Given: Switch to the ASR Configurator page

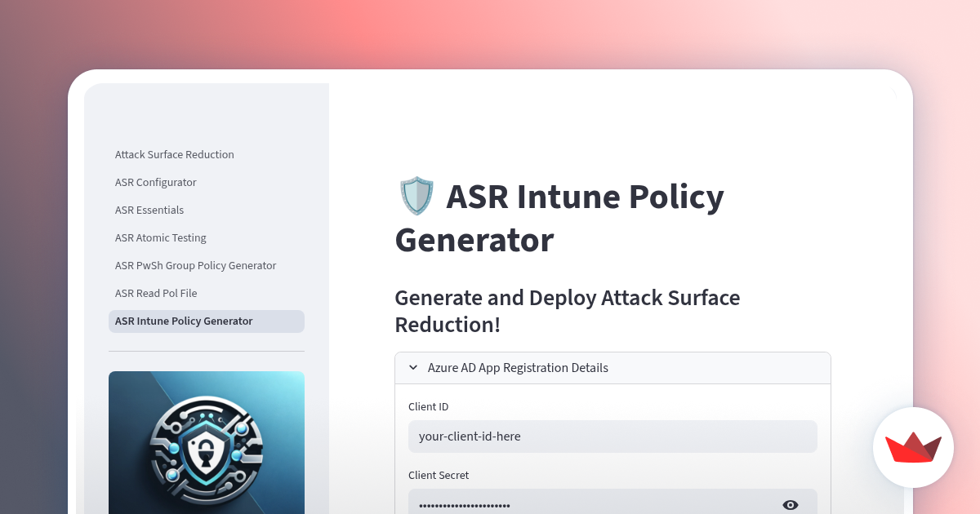Looking at the screenshot, I should 155,182.
